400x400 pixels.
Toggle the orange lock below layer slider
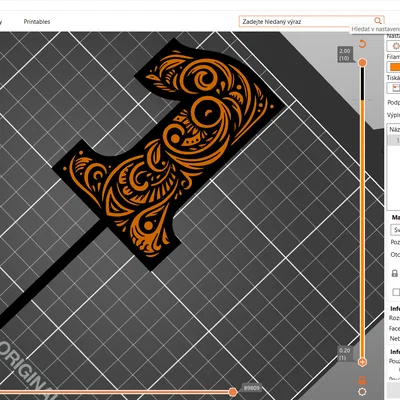click(x=362, y=380)
